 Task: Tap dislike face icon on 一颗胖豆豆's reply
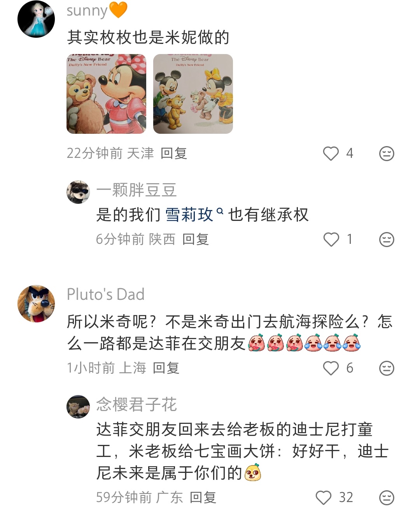click(x=387, y=240)
